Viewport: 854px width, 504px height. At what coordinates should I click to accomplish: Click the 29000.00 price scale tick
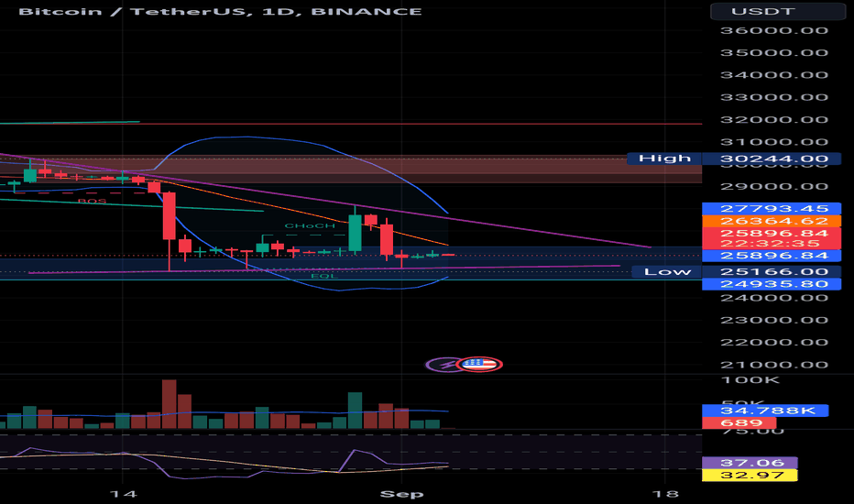point(774,186)
